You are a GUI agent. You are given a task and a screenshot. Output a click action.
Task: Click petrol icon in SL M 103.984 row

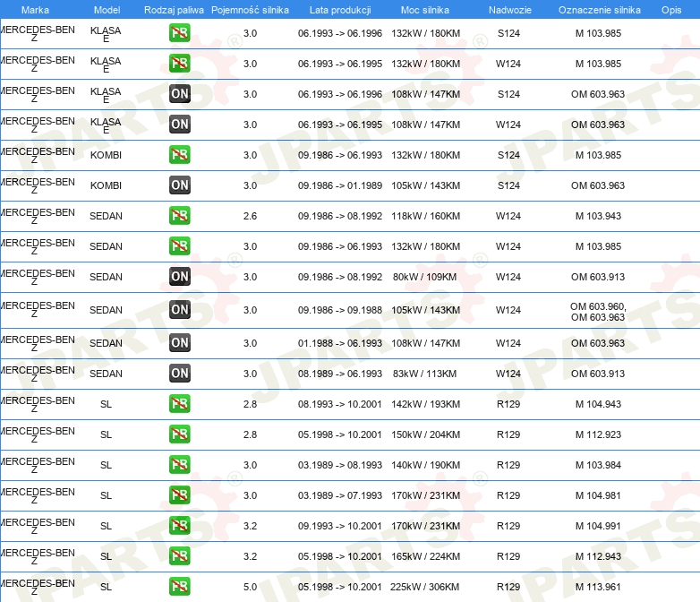click(179, 464)
